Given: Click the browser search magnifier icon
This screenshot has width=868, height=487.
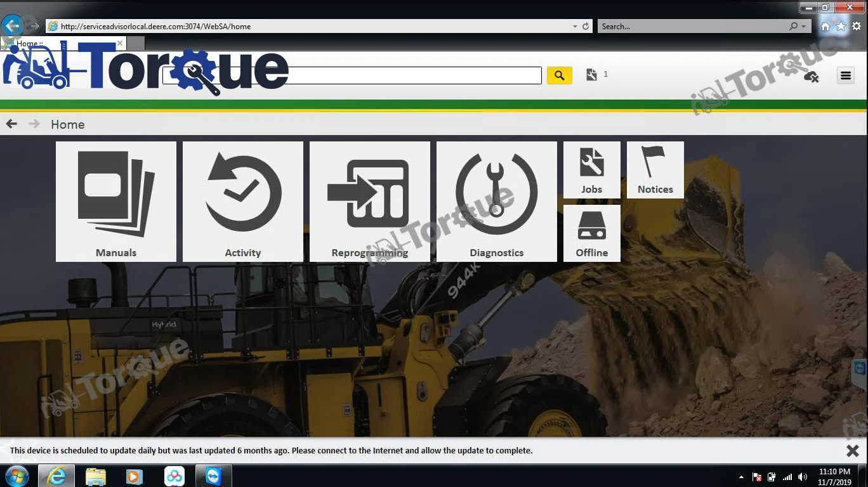Looking at the screenshot, I should point(793,27).
